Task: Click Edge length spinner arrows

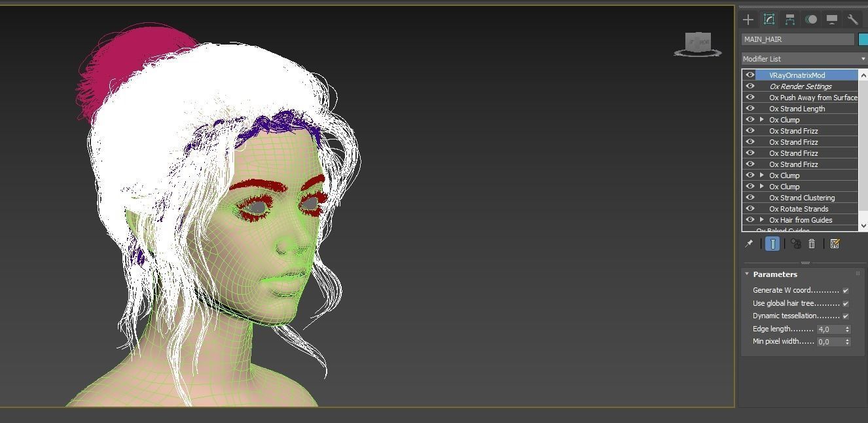Action: (x=848, y=329)
